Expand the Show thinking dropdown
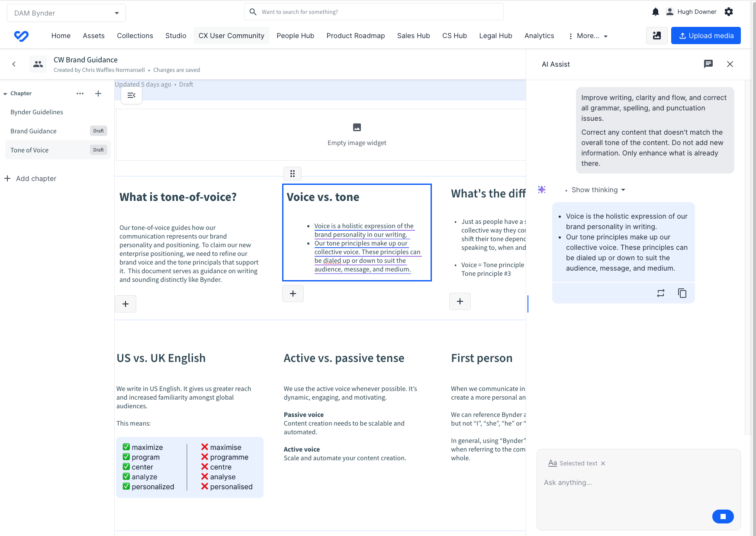 pyautogui.click(x=598, y=190)
